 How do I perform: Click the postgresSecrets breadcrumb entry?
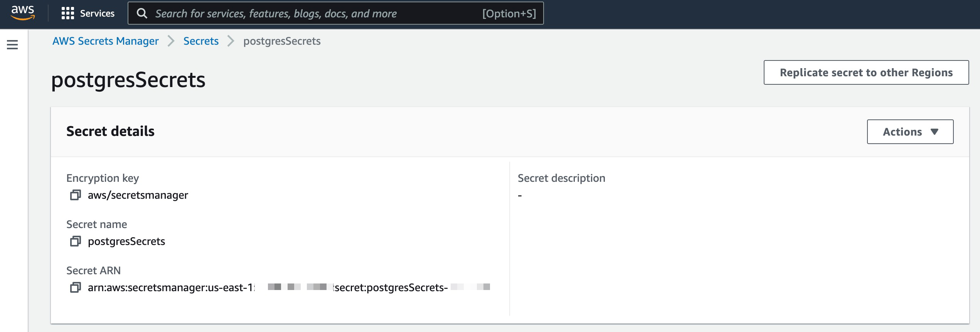(282, 41)
